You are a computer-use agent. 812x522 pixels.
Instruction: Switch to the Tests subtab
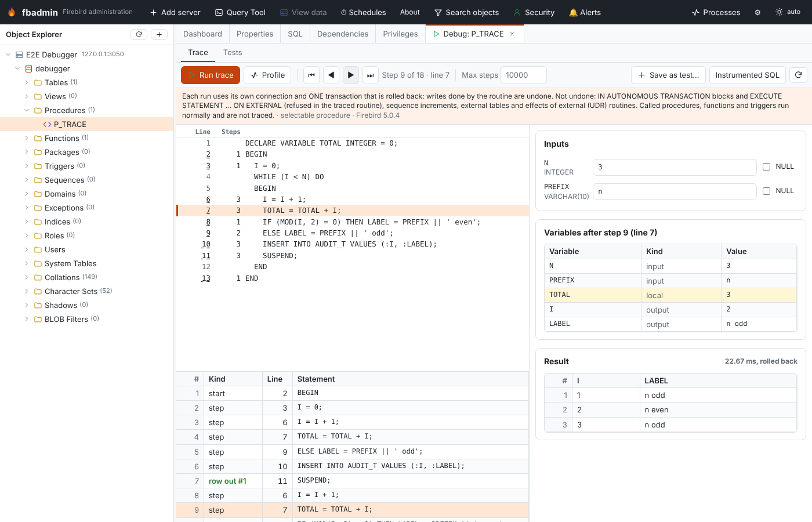click(x=233, y=52)
